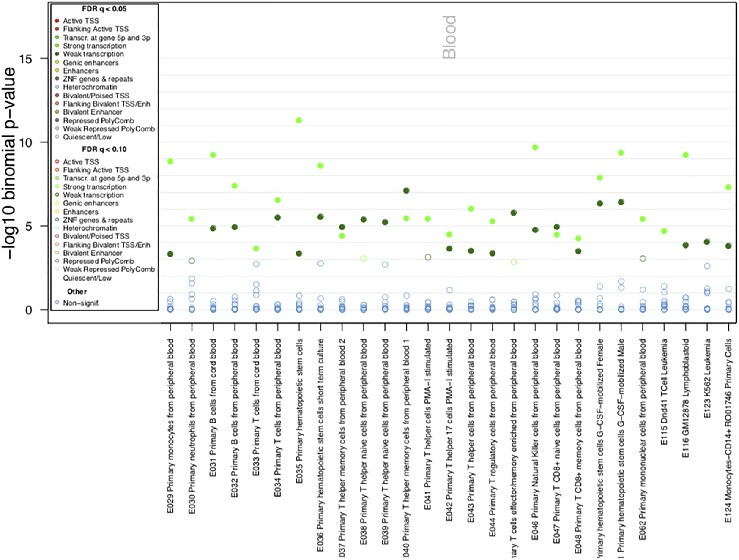
Task: Click the E115 Dnd41 TCell Leukemia axis label
Action: tap(664, 391)
